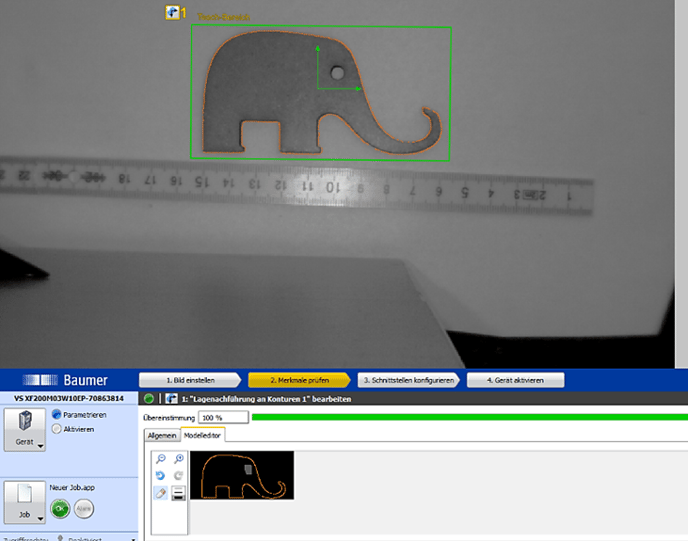Go to step 1. Bild einstellen
This screenshot has width=688, height=541.
point(190,380)
